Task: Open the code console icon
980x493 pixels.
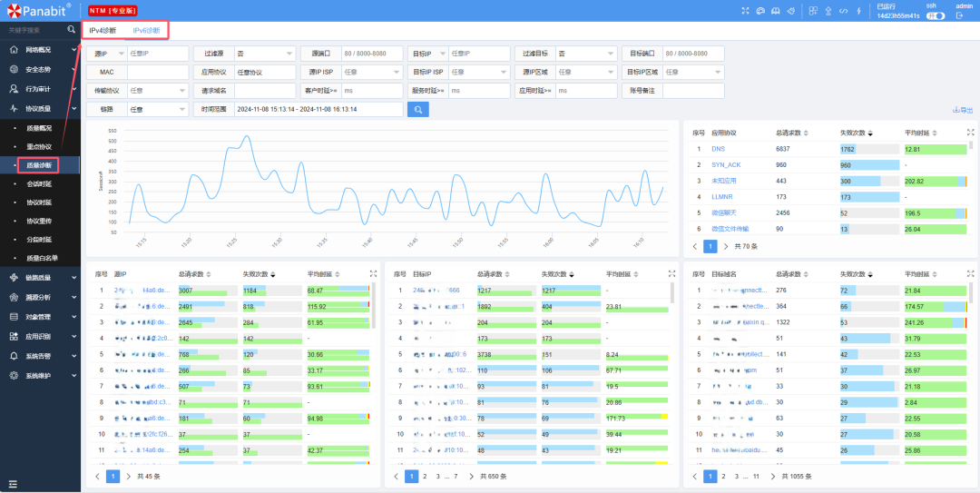Action: (843, 11)
